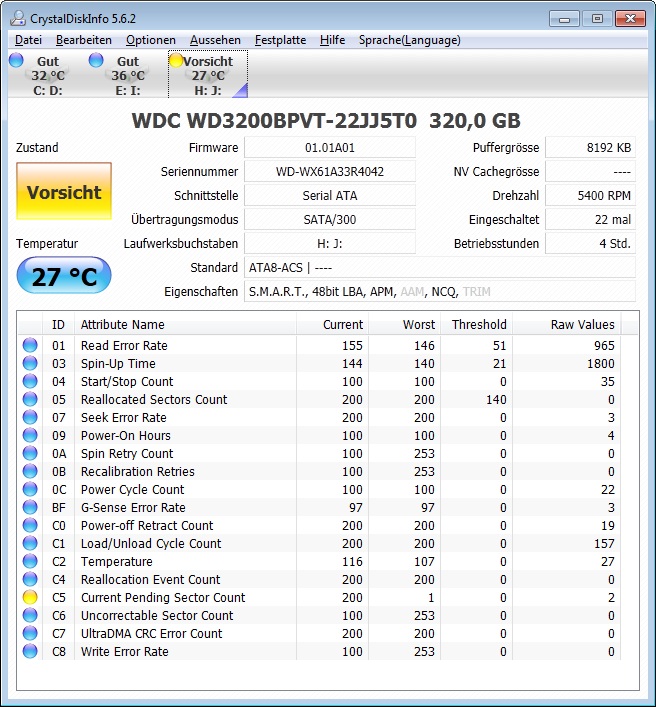Click the 27 °C temperature button
The image size is (656, 707).
[64, 276]
